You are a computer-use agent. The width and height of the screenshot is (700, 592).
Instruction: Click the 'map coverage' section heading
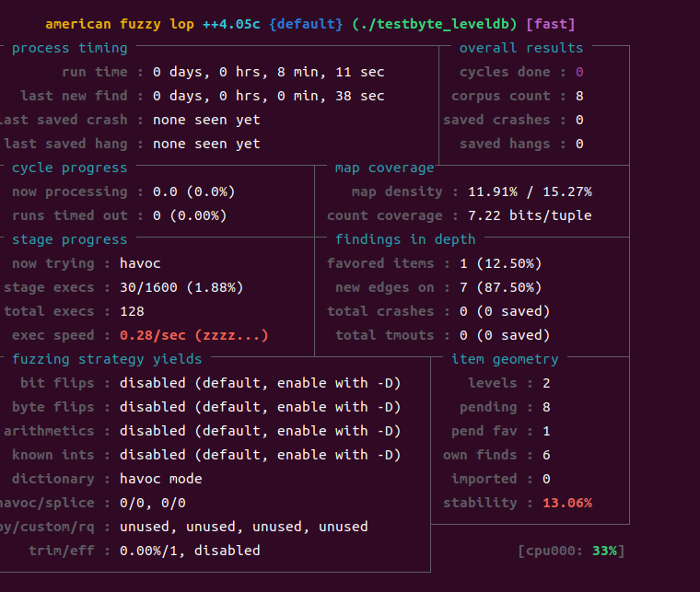384,168
